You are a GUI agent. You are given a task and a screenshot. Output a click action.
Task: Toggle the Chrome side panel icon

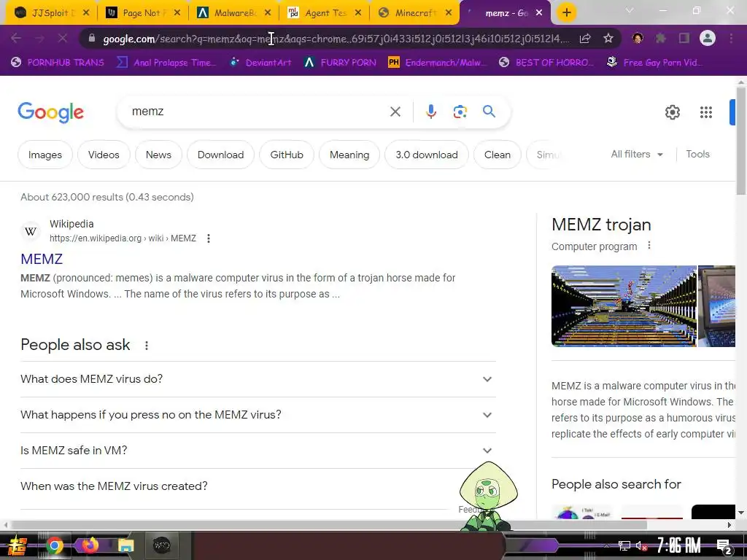tap(684, 38)
